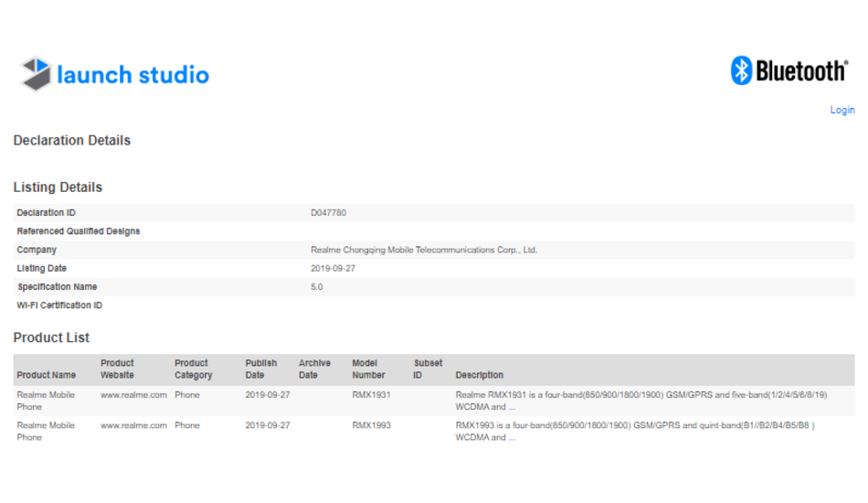Select the RMX1931 model number cell
The image size is (868, 503).
click(371, 395)
